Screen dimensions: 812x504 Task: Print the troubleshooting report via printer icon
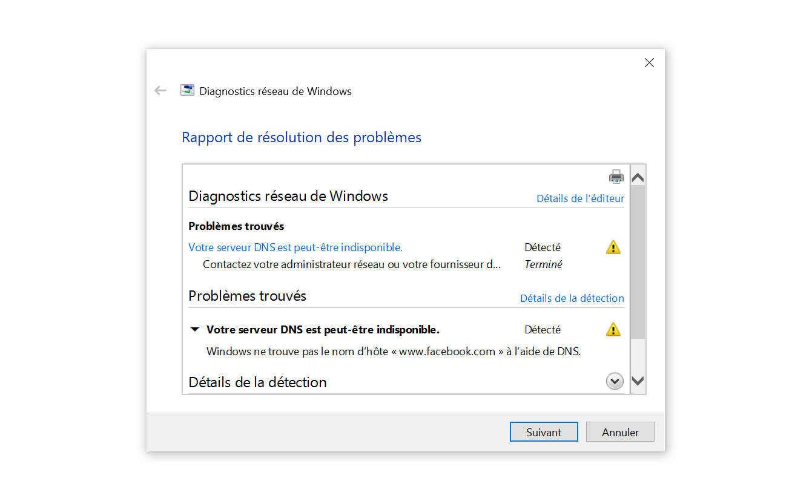click(616, 177)
